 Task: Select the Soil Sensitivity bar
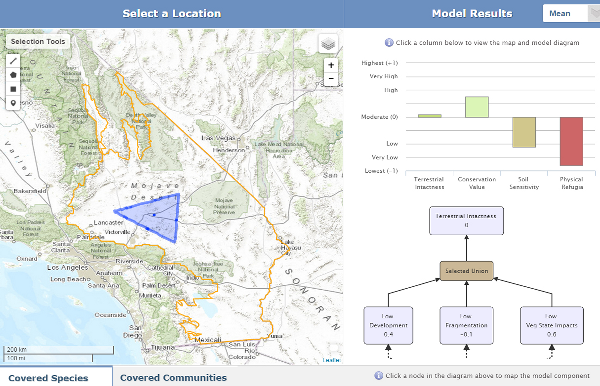point(524,132)
